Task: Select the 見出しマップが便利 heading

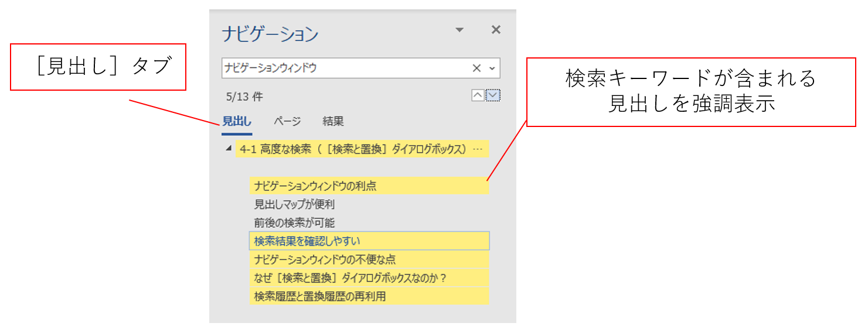Action: [x=294, y=204]
